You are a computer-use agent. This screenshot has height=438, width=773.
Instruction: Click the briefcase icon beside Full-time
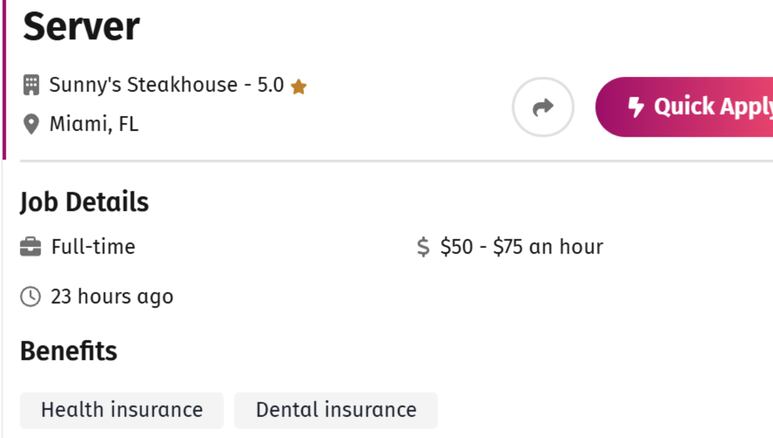coord(31,247)
